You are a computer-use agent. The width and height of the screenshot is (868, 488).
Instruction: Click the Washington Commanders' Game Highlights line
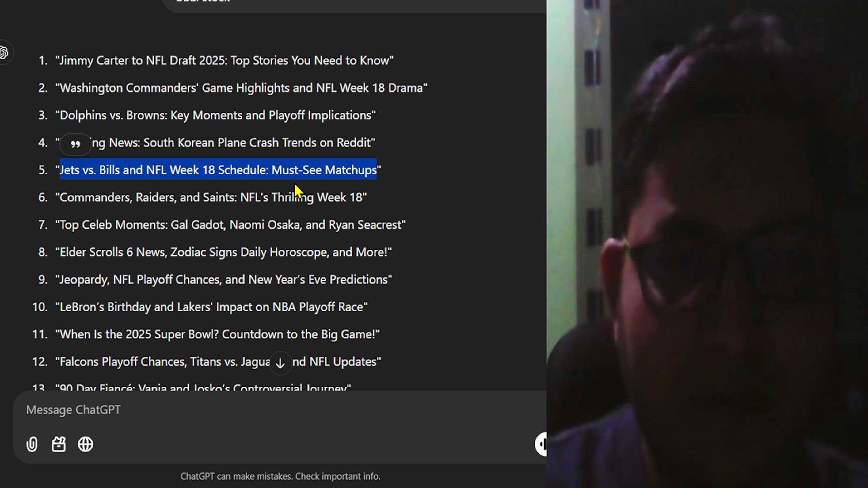tap(241, 88)
